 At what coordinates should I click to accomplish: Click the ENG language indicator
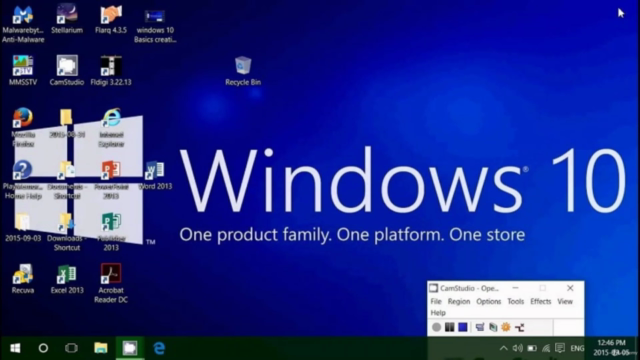[x=577, y=348]
